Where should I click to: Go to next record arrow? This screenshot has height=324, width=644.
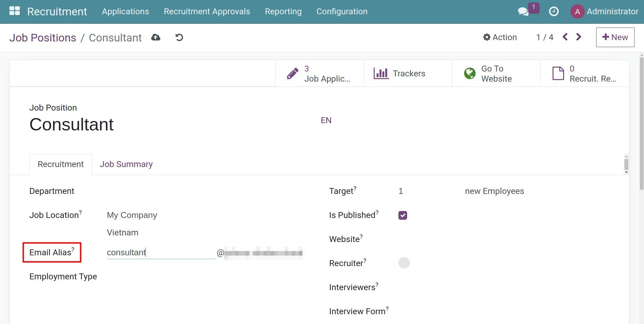(x=579, y=37)
